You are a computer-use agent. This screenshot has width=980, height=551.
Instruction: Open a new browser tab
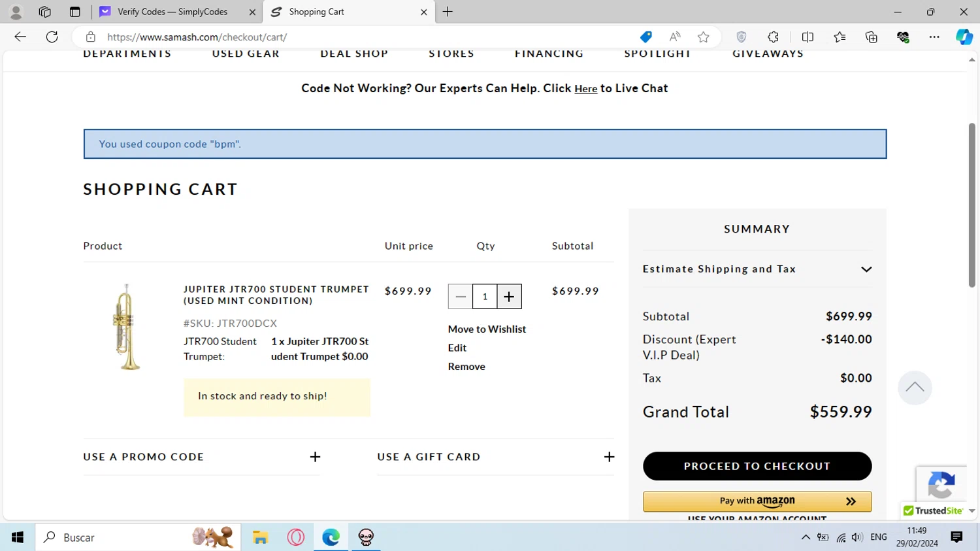448,12
